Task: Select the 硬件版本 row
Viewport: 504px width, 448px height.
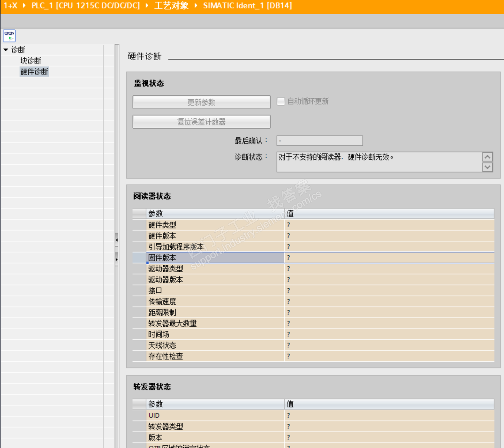Action: coord(313,236)
